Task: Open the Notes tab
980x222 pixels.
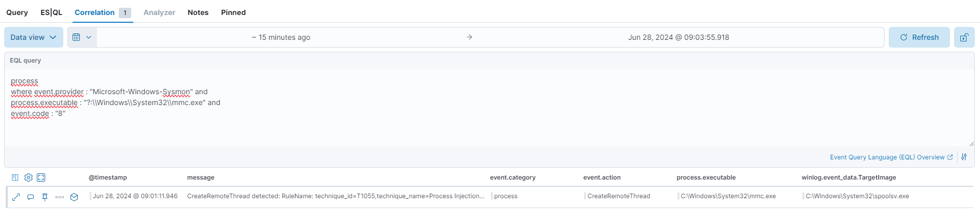Action: point(198,12)
